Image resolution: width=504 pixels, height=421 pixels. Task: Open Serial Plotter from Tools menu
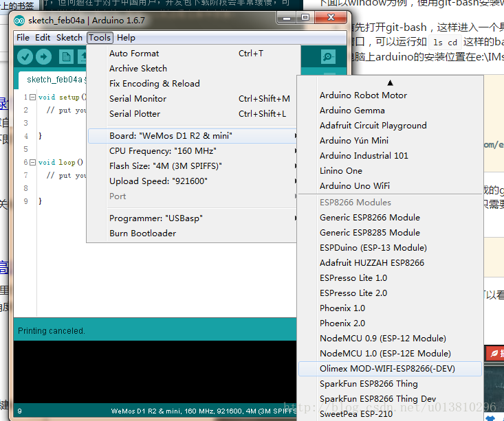click(x=193, y=114)
